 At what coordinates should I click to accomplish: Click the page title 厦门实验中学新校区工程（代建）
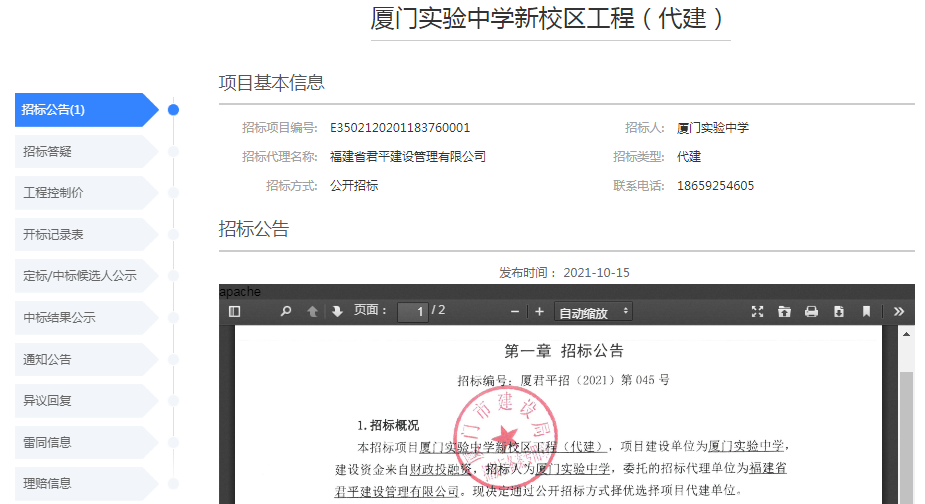coord(547,18)
